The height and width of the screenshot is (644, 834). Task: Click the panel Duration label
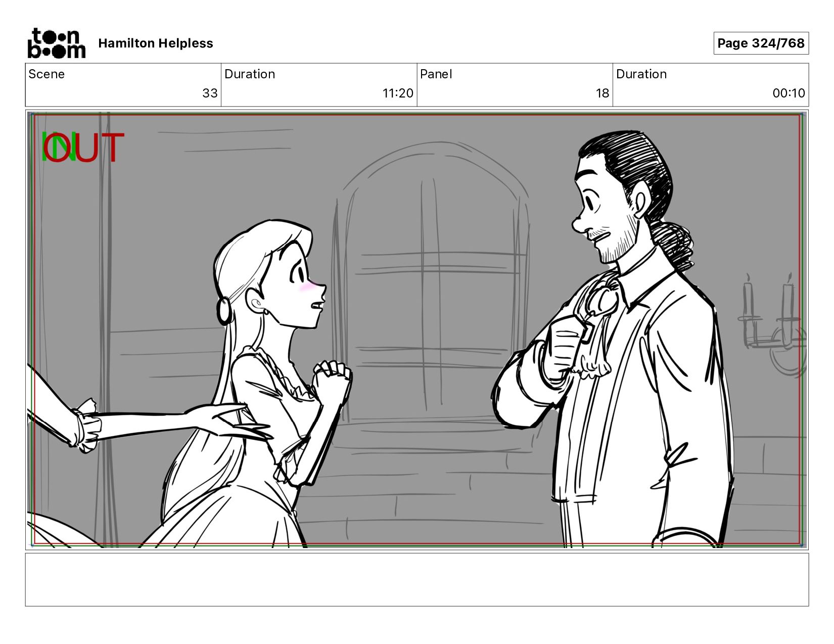click(x=641, y=74)
